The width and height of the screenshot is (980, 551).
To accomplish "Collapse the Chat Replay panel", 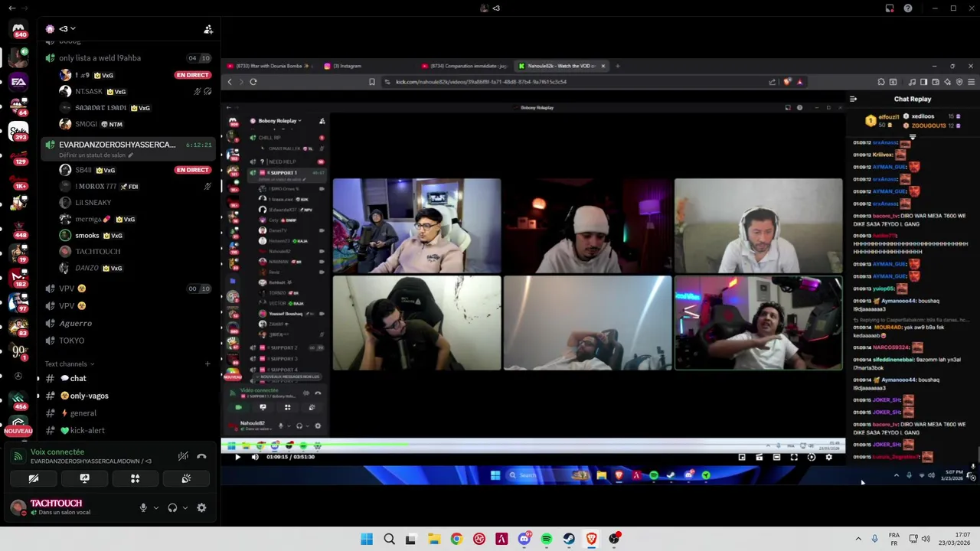I will [x=853, y=99].
